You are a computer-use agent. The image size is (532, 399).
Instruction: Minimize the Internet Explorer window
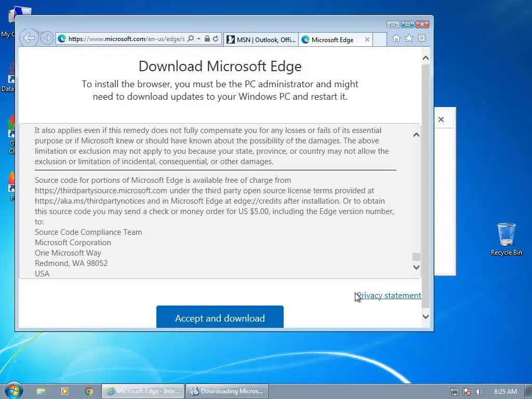click(x=393, y=24)
